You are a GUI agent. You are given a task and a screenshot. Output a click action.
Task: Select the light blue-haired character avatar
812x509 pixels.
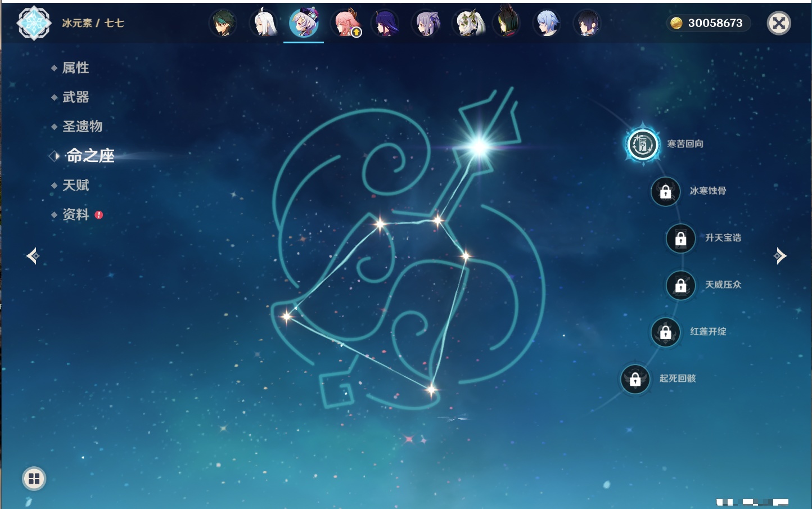coord(547,24)
